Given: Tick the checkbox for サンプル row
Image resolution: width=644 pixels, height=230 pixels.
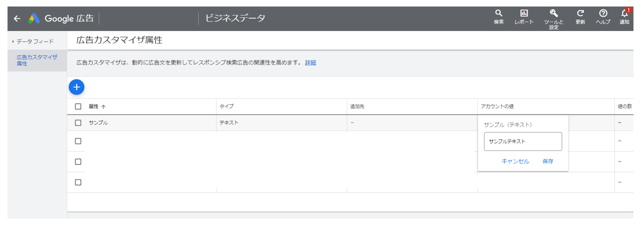Looking at the screenshot, I should point(78,122).
